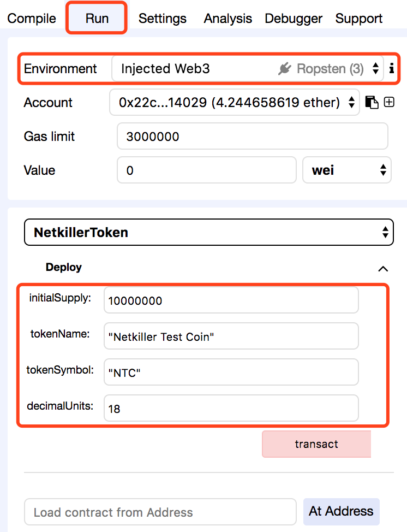407x532 pixels.
Task: Switch to the Compile tab
Action: tap(32, 19)
